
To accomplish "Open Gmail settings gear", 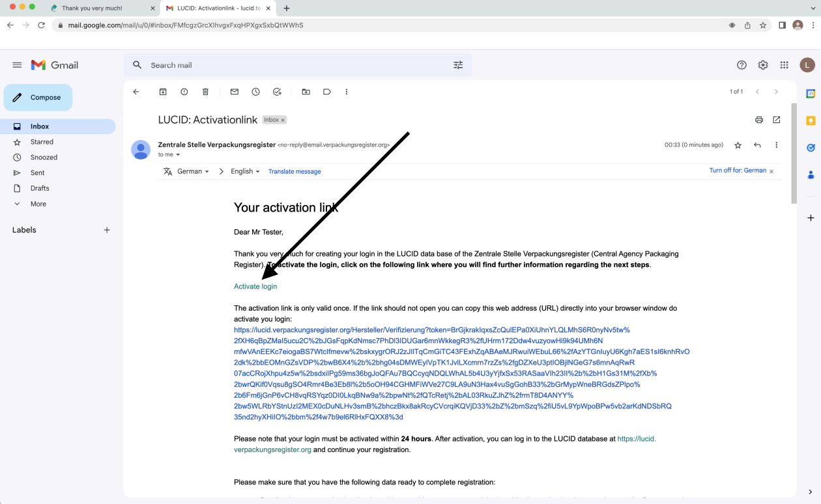I will pos(763,65).
